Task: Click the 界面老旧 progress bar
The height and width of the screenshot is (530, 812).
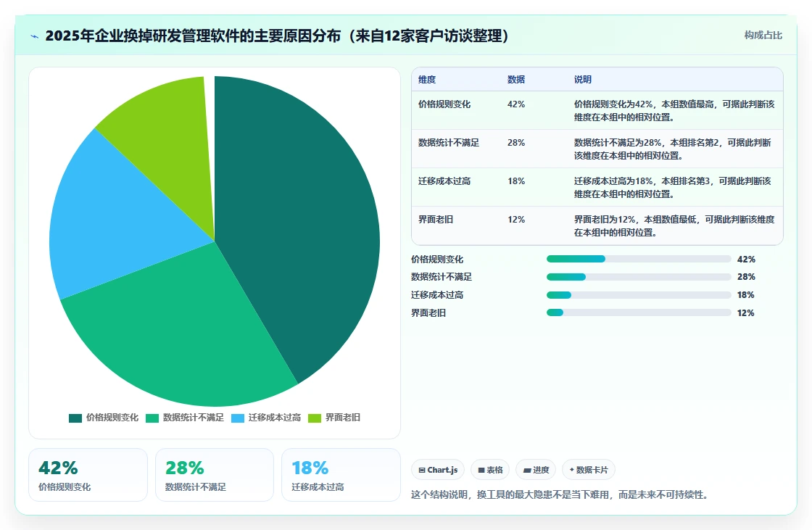Action: (x=639, y=313)
